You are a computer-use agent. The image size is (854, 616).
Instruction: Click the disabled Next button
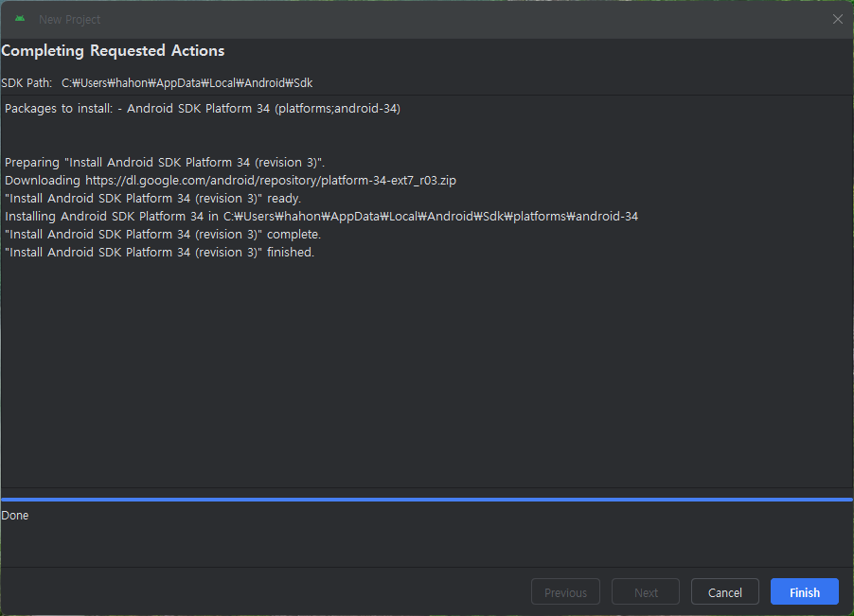[646, 591]
